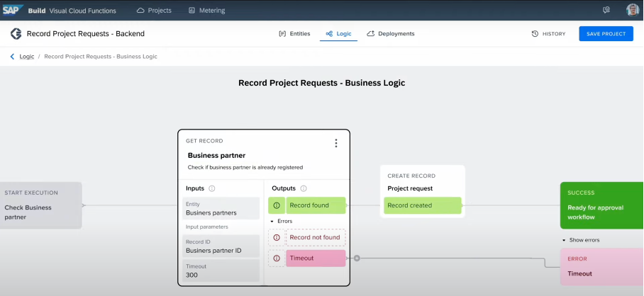The height and width of the screenshot is (296, 644).
Task: Open the three-dot menu on Business partner card
Action: tap(336, 143)
